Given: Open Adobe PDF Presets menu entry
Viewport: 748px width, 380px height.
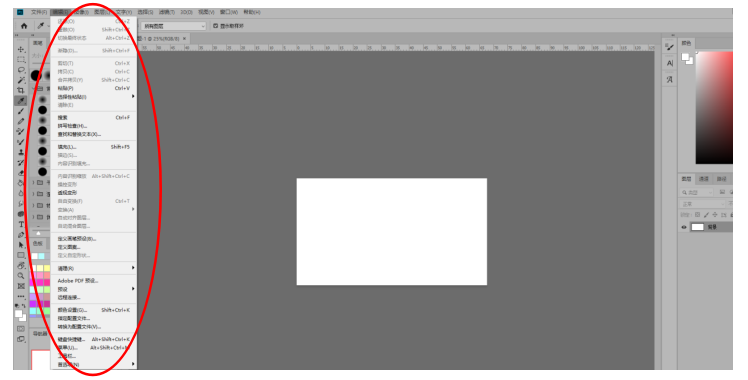Looking at the screenshot, I should click(x=78, y=281).
